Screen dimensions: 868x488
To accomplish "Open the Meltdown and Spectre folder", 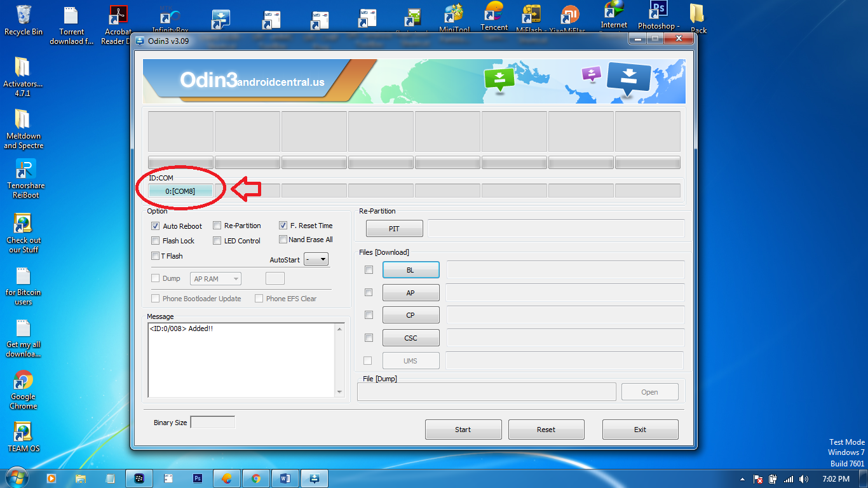I will click(23, 130).
